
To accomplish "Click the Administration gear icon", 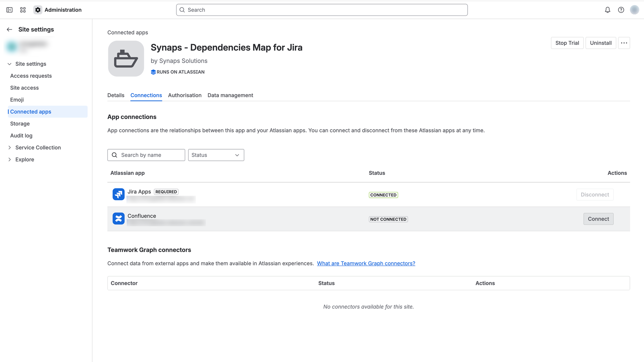I will coord(38,10).
